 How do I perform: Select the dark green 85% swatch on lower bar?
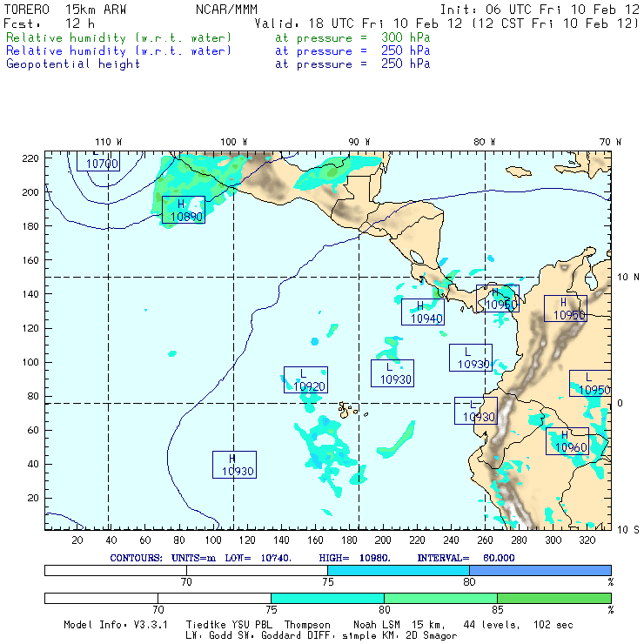click(x=553, y=599)
